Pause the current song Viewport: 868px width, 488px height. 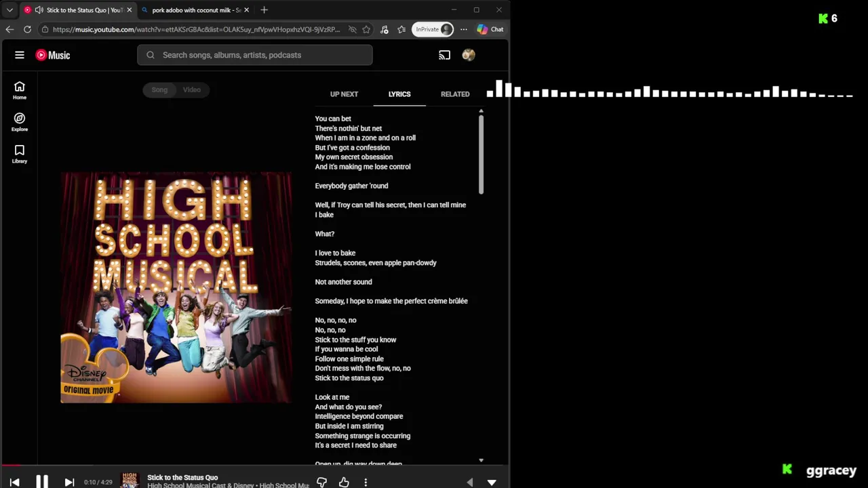click(x=42, y=482)
